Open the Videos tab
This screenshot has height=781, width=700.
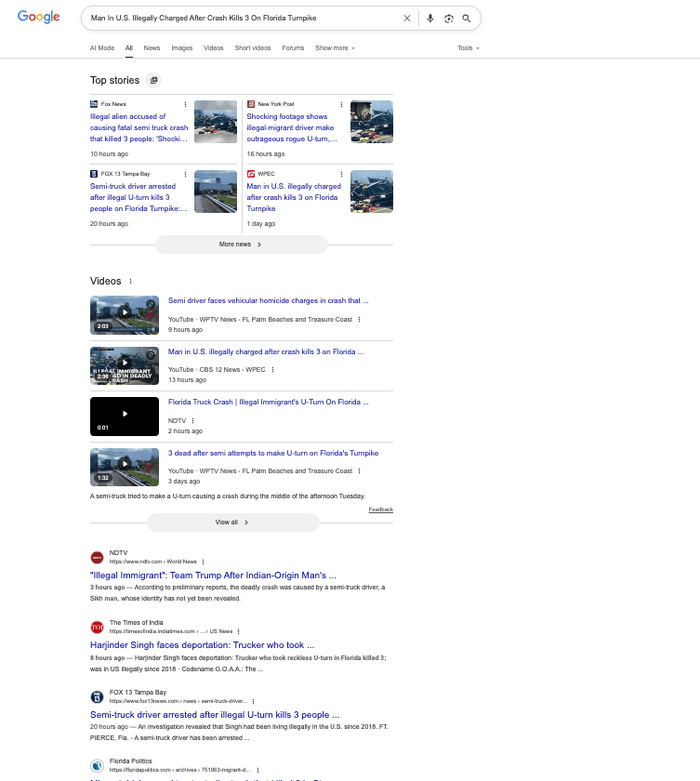[214, 47]
